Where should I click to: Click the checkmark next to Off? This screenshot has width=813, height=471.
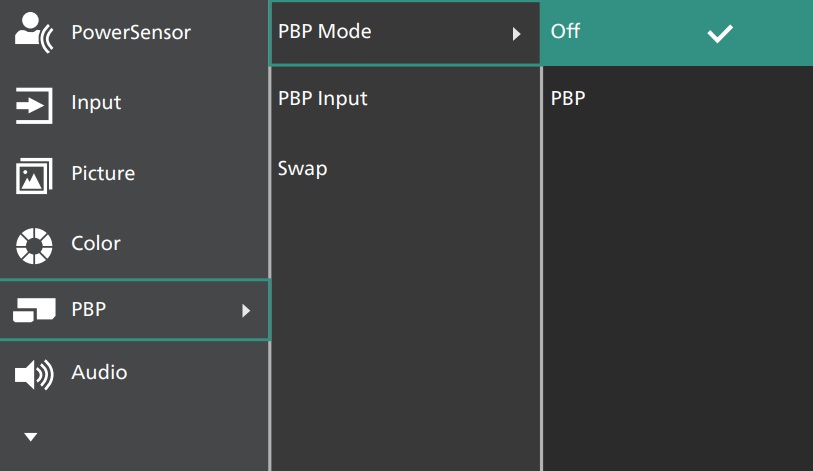click(x=720, y=33)
